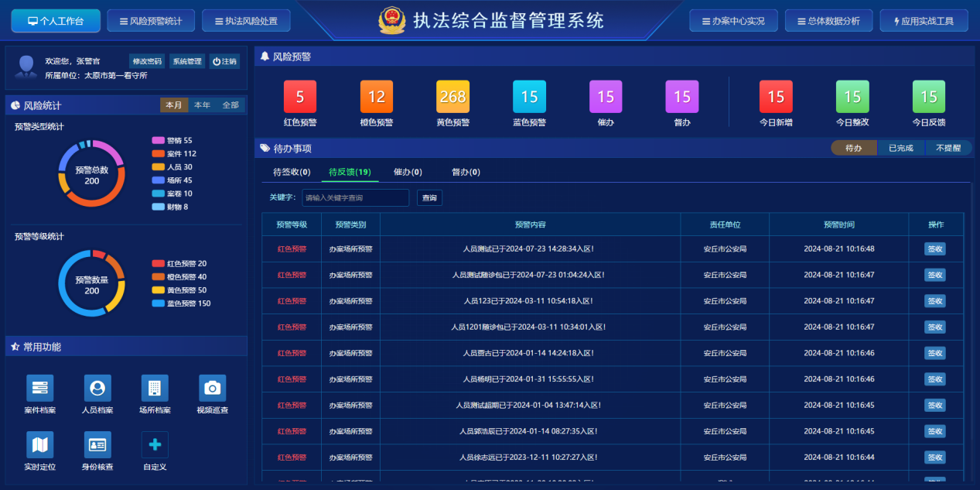The image size is (980, 490).
Task: Open the 人员档案 shortcut icon
Action: (x=97, y=388)
